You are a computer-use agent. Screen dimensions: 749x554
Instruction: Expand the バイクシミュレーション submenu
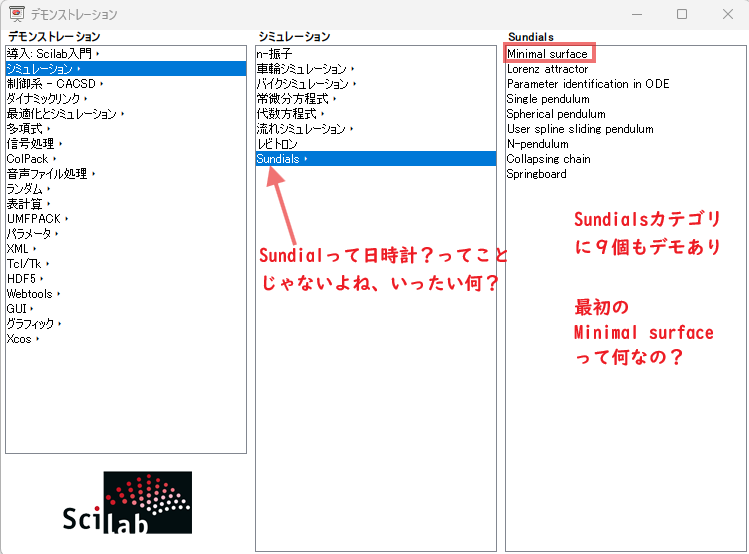coord(376,84)
